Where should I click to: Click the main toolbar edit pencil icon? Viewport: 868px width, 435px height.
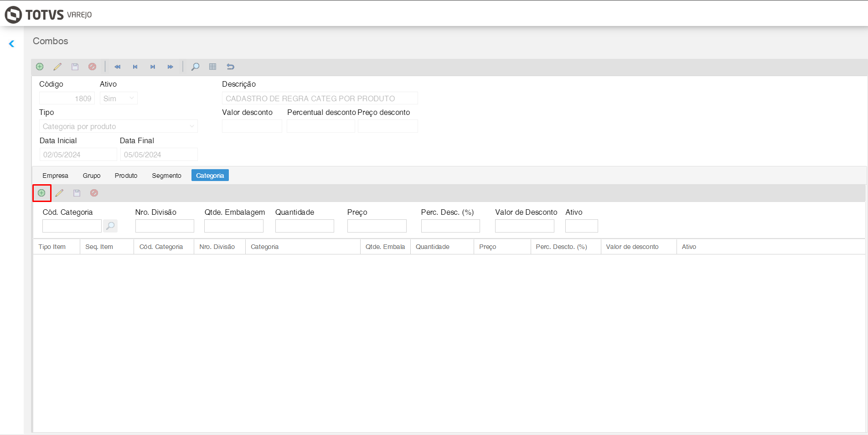coord(57,67)
